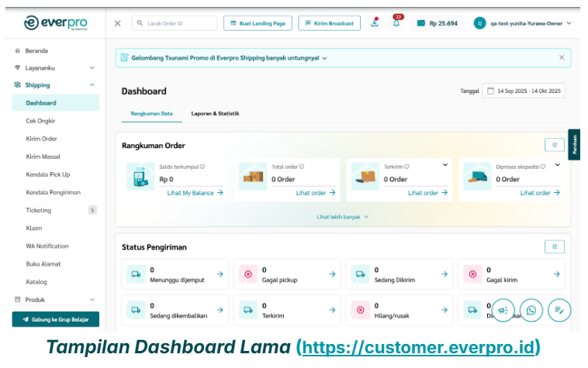Expand Lihat lebih banyak section
Image resolution: width=588 pixels, height=368 pixels.
point(342,217)
